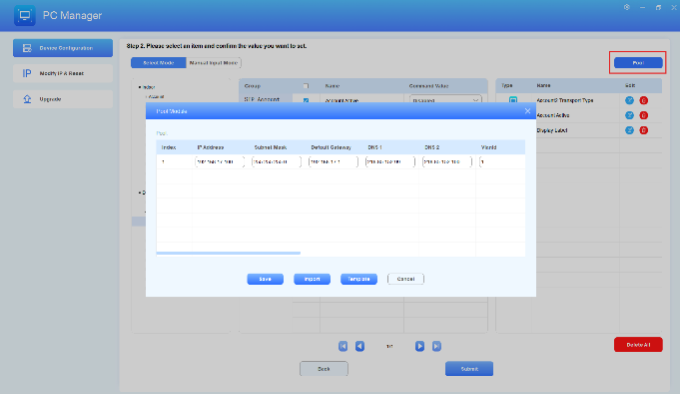Go to the previous page
Image resolution: width=680 pixels, height=394 pixels.
click(360, 346)
